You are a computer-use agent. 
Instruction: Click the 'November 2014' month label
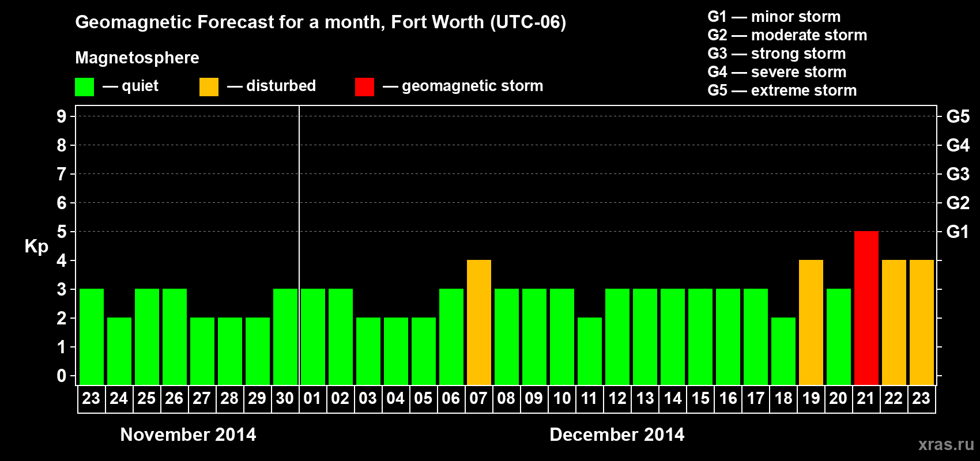point(189,434)
